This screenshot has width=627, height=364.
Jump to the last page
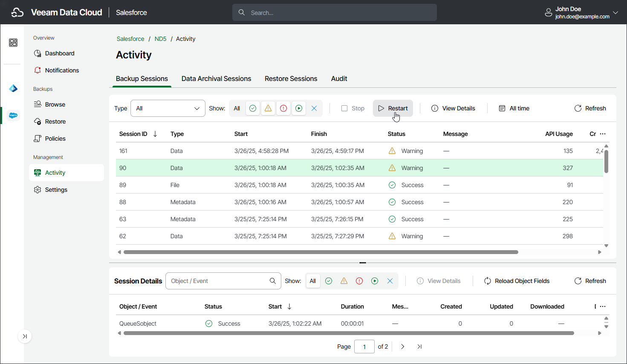419,347
